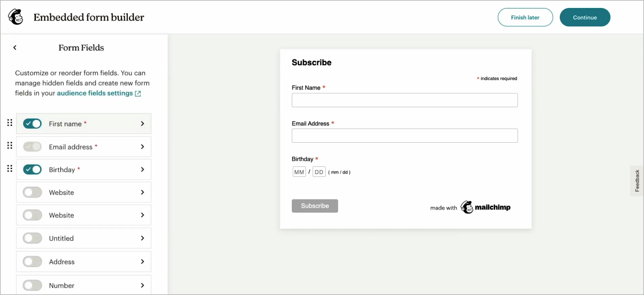Expand the Birthday field settings chevron
644x295 pixels.
(142, 169)
